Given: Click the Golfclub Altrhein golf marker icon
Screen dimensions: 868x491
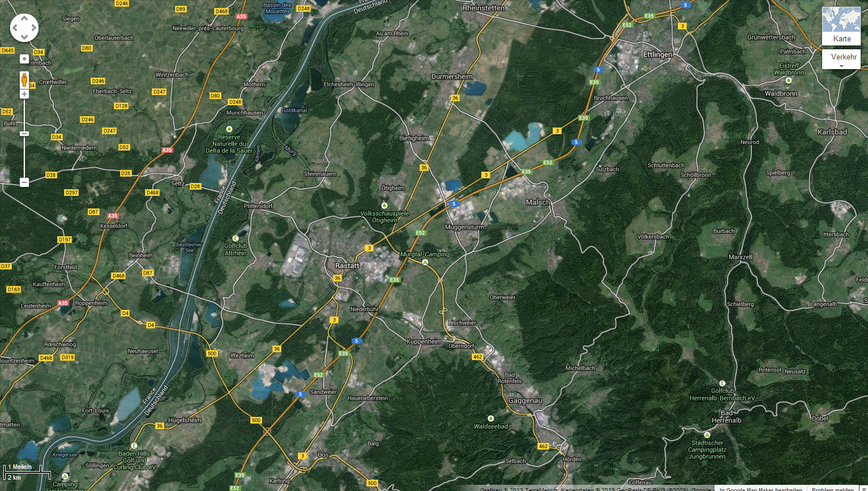Looking at the screenshot, I should pos(236,238).
